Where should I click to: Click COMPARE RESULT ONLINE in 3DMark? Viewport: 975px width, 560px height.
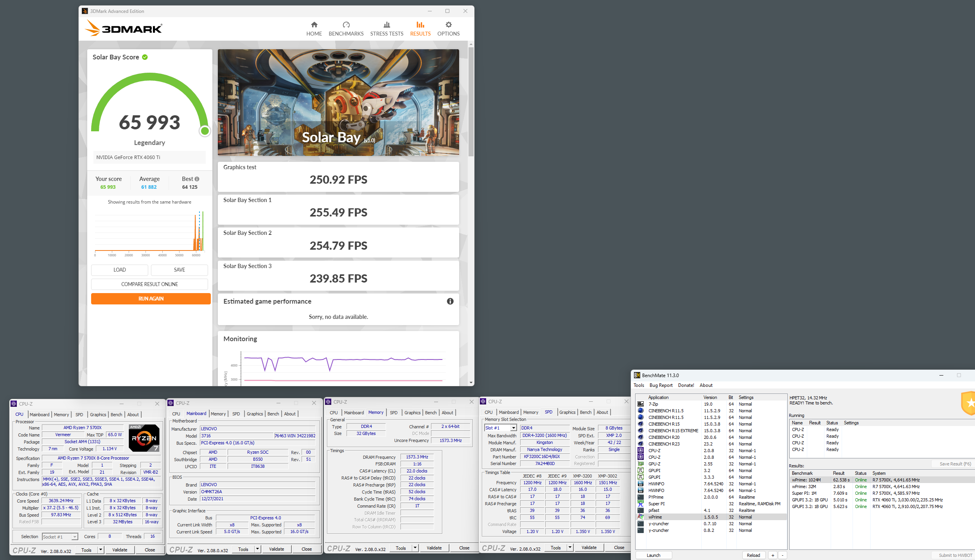coord(149,284)
